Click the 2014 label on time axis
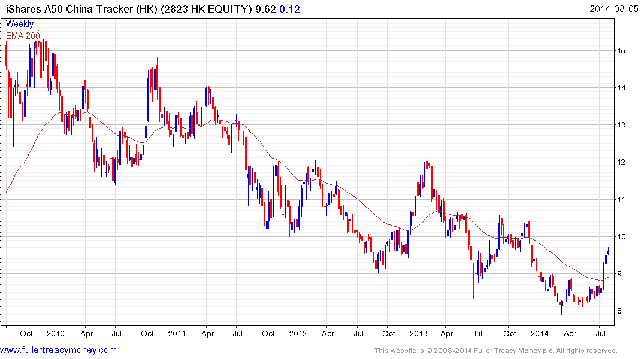Screen dimensions: 644x359 coord(539,333)
